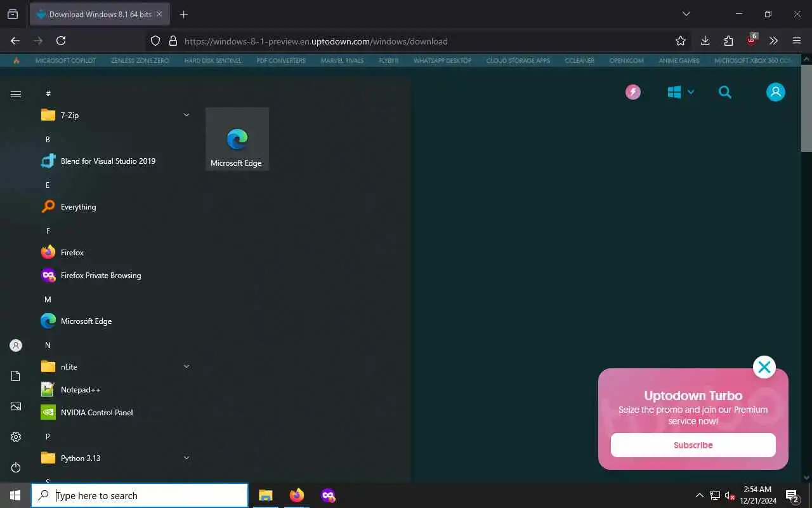The width and height of the screenshot is (812, 508).
Task: Open the MICROSOFT COPILOT link
Action: point(65,61)
